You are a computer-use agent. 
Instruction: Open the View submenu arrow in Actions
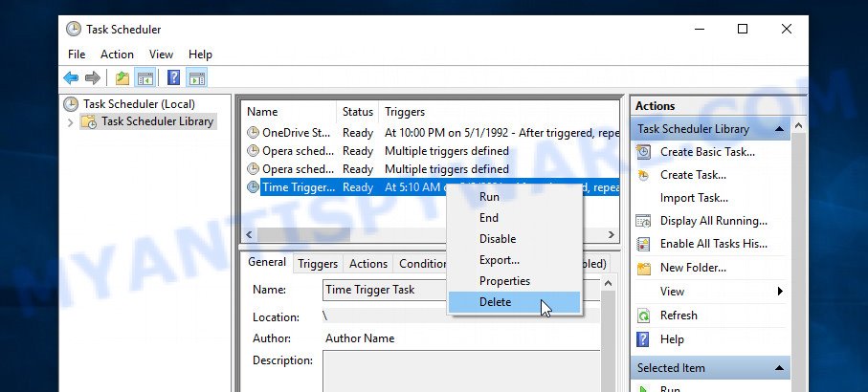[780, 292]
